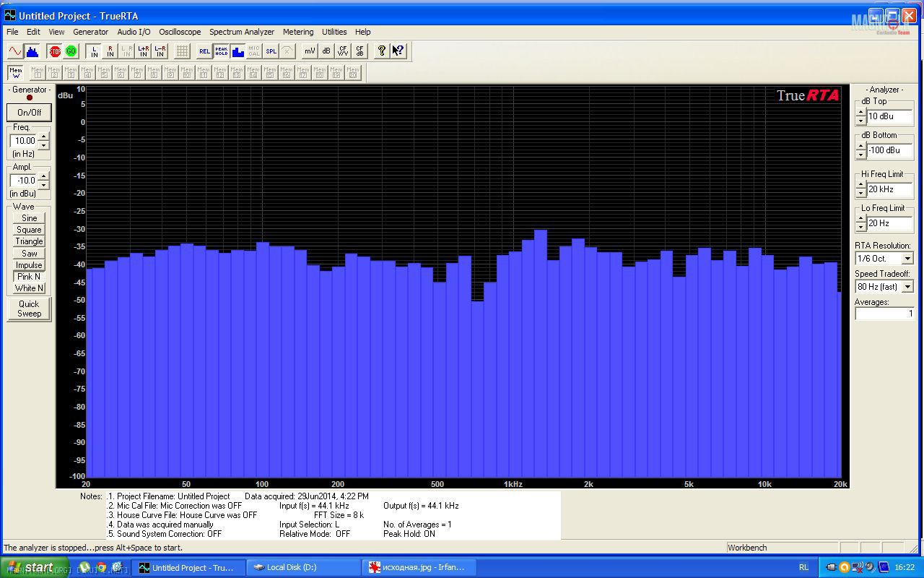Open the Audio I/O menu
Image resolution: width=924 pixels, height=578 pixels.
coord(134,32)
